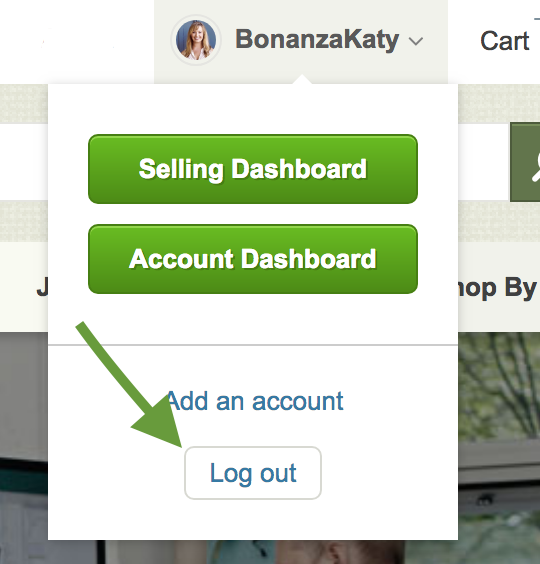
Task: Click the white header area left of avatar
Action: [x=77, y=41]
